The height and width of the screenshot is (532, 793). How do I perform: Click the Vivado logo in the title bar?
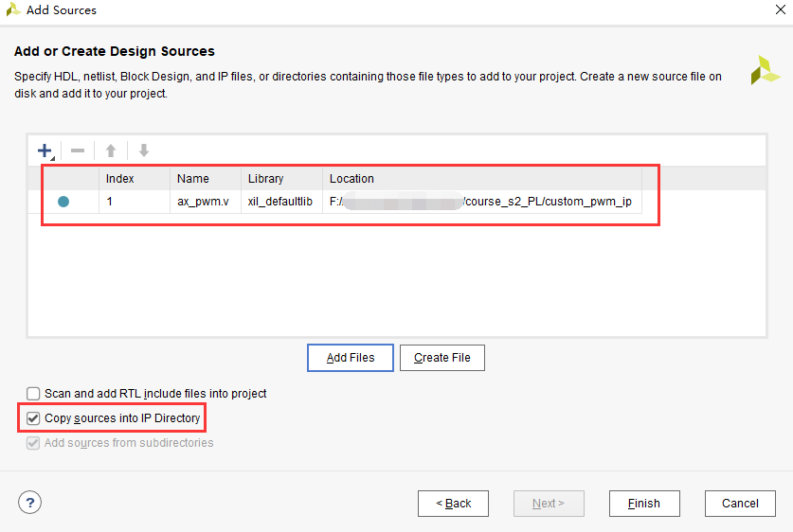click(x=12, y=9)
